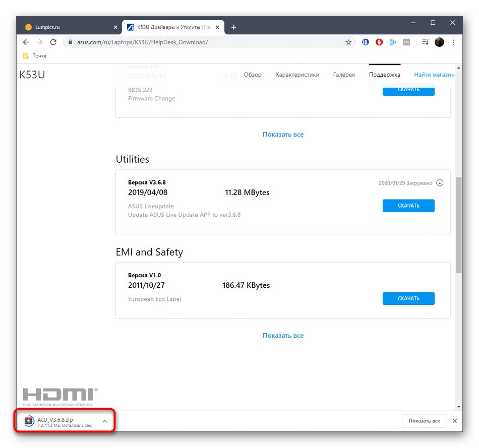479x448 pixels.
Task: Open Chrome three-dot menu
Action: click(x=453, y=42)
